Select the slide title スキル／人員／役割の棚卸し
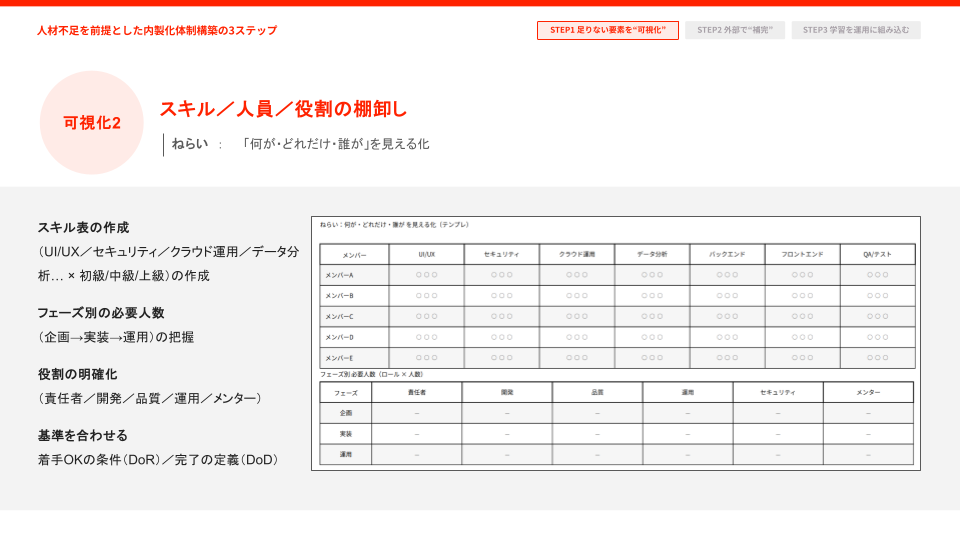960x540 pixels. (283, 109)
